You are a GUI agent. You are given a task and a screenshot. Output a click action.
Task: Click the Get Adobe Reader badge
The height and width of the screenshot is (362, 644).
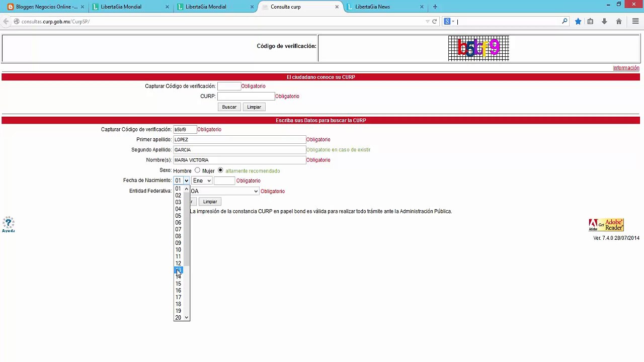pyautogui.click(x=606, y=225)
